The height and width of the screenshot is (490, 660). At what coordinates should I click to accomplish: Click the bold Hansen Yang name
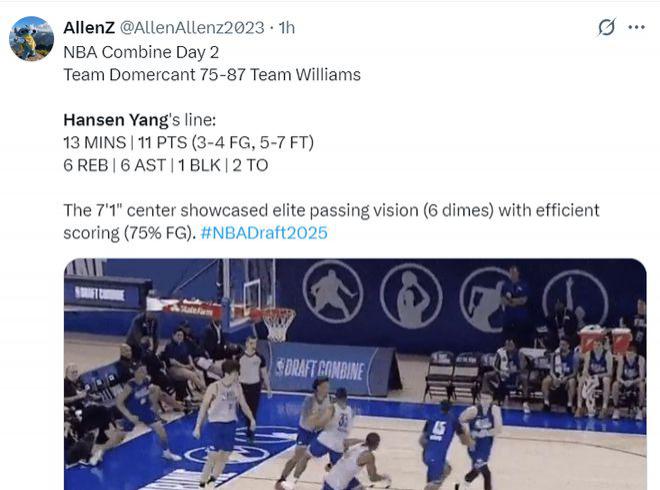(x=116, y=120)
